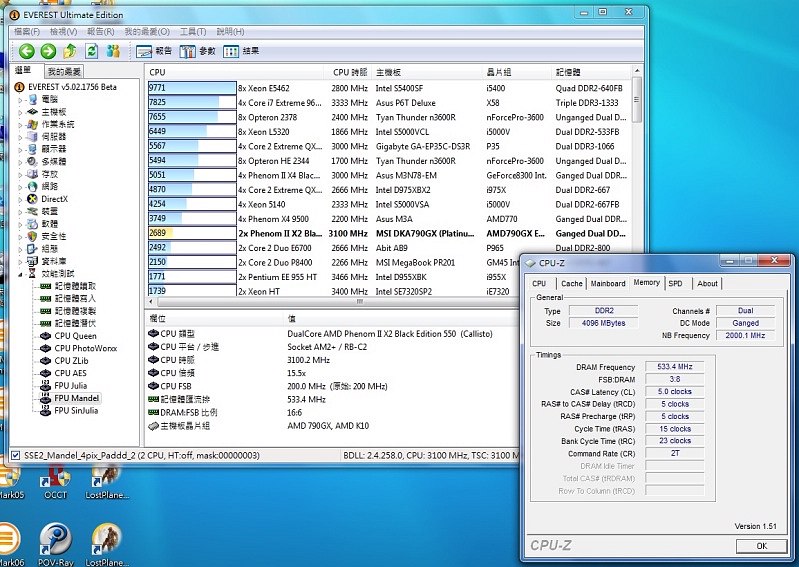Screen dimensions: 799x567
Task: Open 參數 (Parameters) toolbar button
Action: pos(197,51)
